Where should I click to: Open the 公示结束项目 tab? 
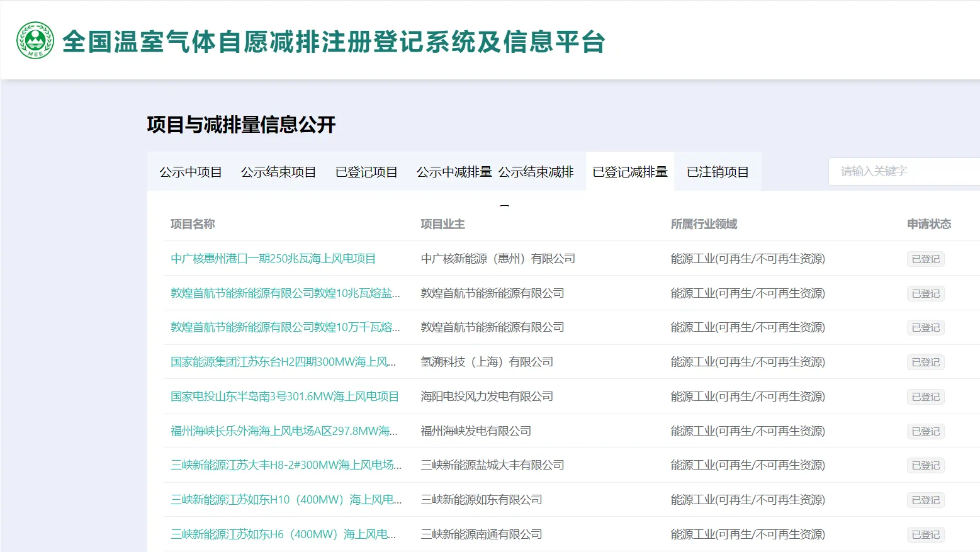pos(278,172)
